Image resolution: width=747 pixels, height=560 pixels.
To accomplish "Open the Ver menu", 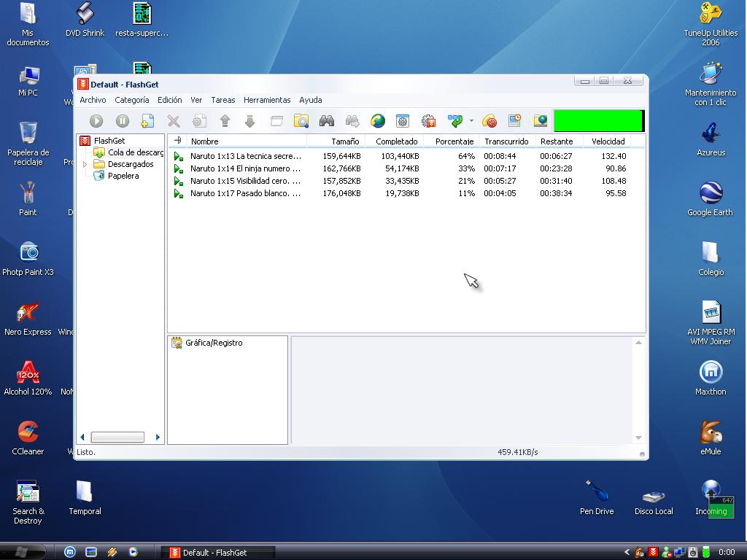I will pyautogui.click(x=196, y=100).
